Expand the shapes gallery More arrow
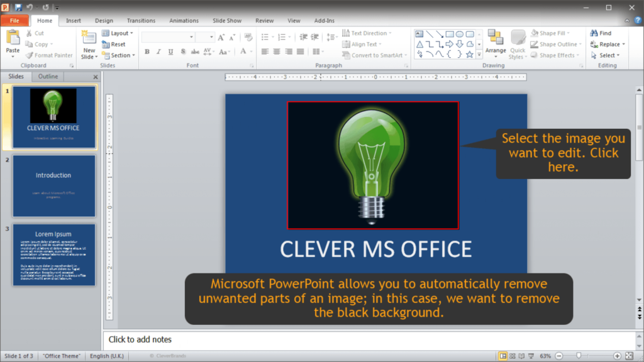Screen dimensions: 644x362 (x=479, y=55)
